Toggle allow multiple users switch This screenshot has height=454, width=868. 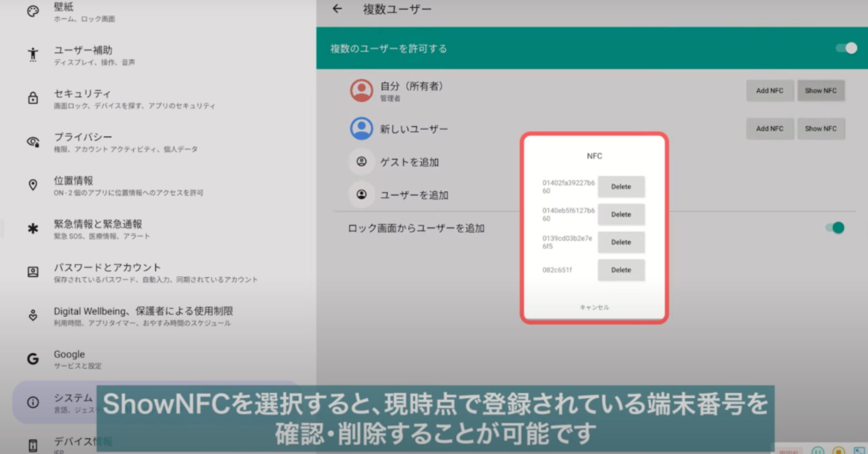(846, 48)
